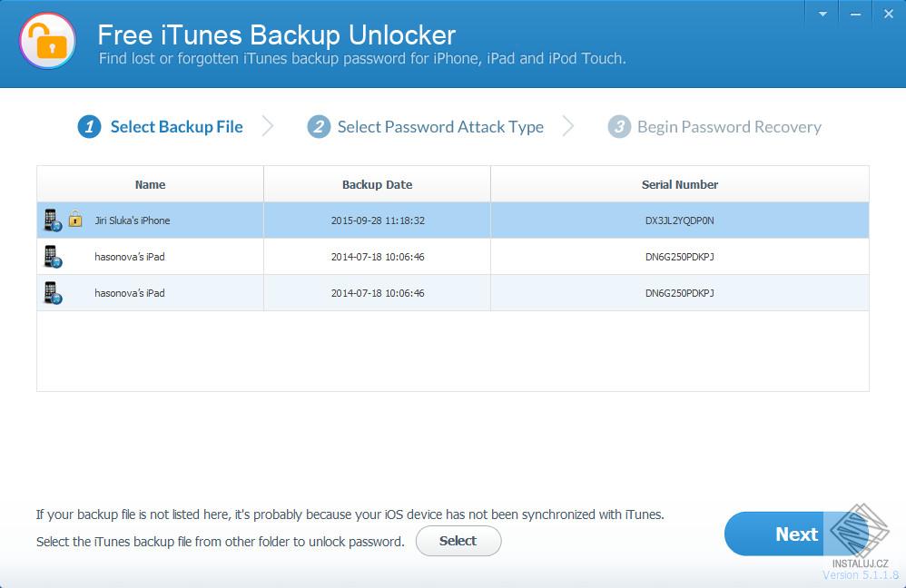Expand the arrow between steps 1 and 2

click(268, 126)
